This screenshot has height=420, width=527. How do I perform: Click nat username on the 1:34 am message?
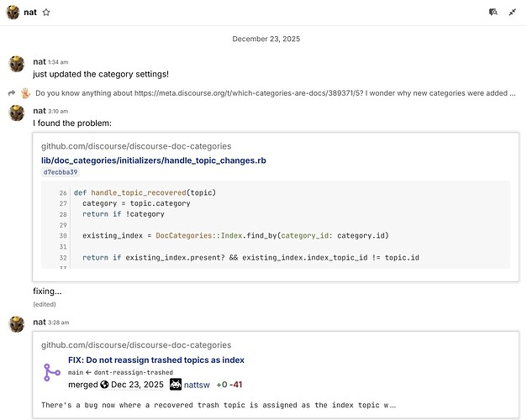point(40,62)
